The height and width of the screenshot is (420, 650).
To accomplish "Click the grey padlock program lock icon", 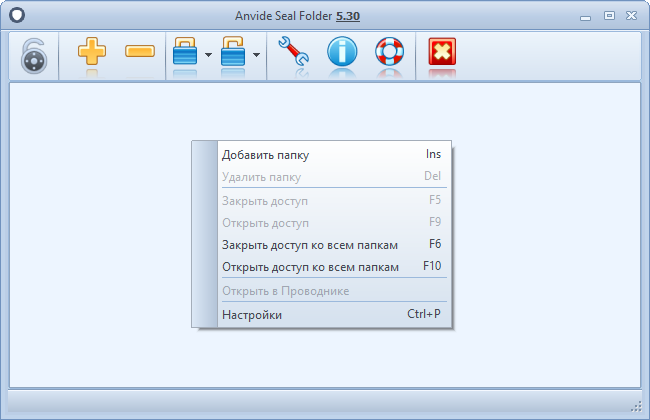I will point(34,56).
